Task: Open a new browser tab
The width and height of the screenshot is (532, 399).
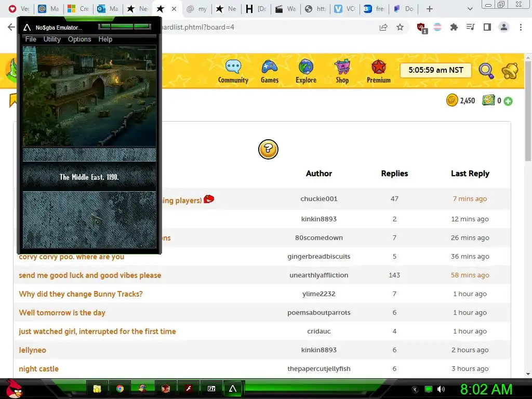Action: 430,9
